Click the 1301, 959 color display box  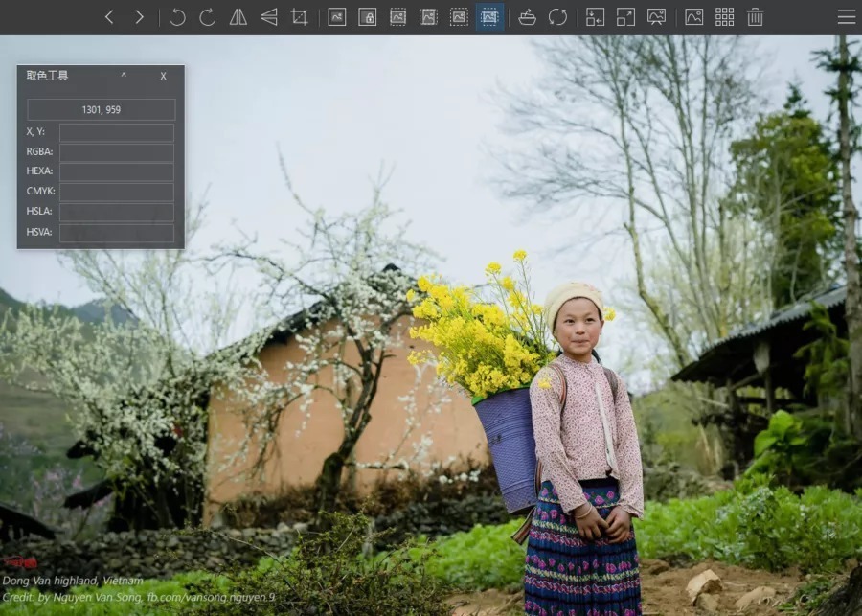[101, 109]
